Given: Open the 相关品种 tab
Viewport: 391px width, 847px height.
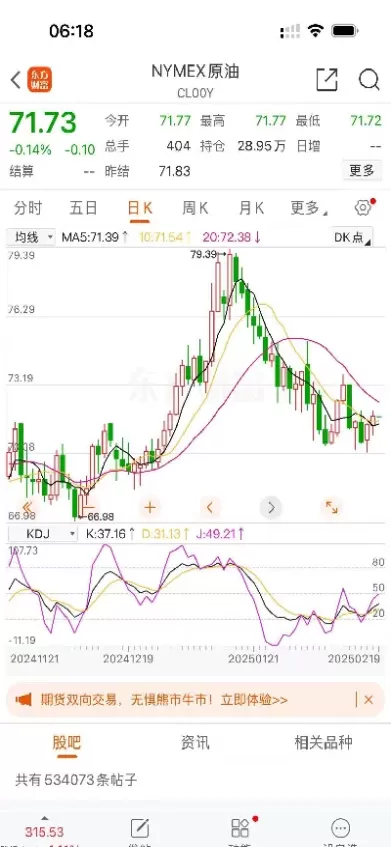Looking at the screenshot, I should 323,742.
